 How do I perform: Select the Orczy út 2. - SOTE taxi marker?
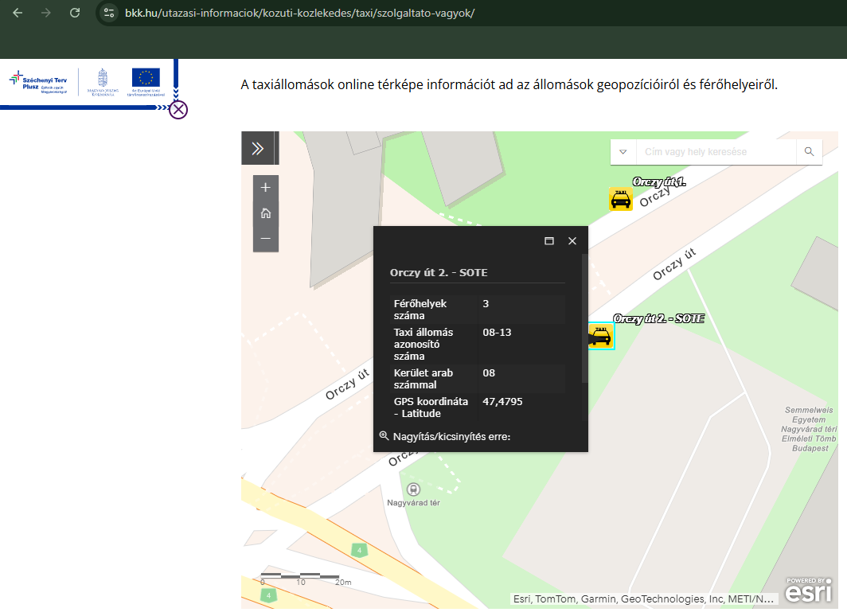pyautogui.click(x=601, y=336)
